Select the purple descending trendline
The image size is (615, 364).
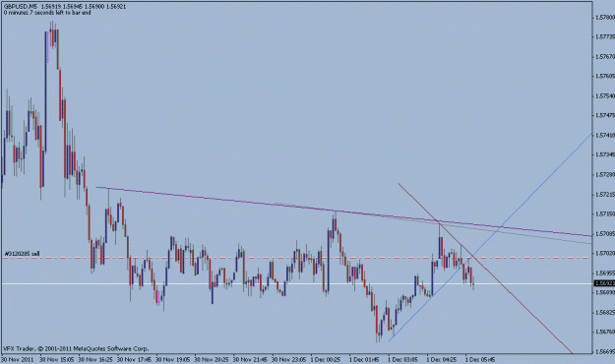tap(343, 212)
